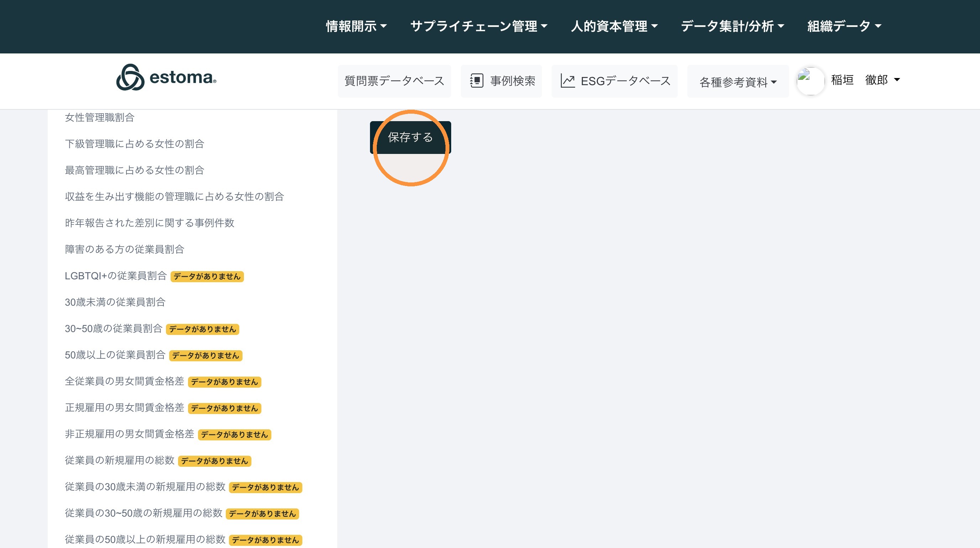The image size is (980, 548).
Task: Select 昨年報告された差別に関する事例件数
Action: [150, 223]
